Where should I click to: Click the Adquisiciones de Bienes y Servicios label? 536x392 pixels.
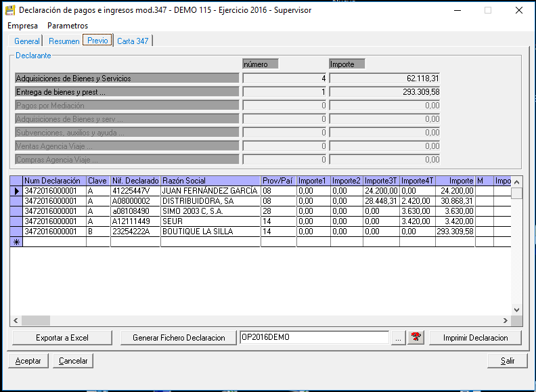[127, 79]
